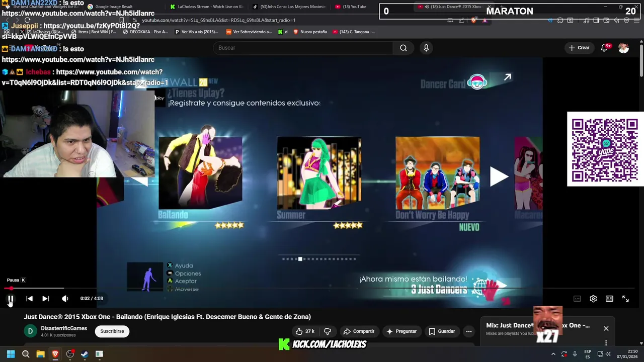
Task: Open Windows taskbar search
Action: point(26,354)
